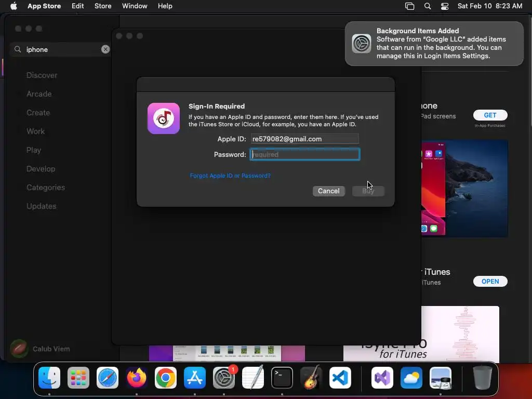Select Create in the sidebar
Viewport: 532px width, 399px height.
(x=38, y=113)
